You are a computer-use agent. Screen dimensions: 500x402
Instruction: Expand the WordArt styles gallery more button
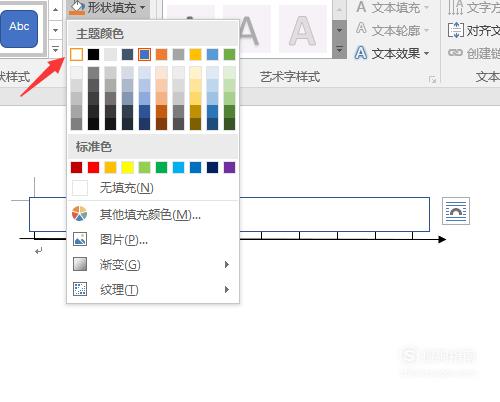pos(339,49)
